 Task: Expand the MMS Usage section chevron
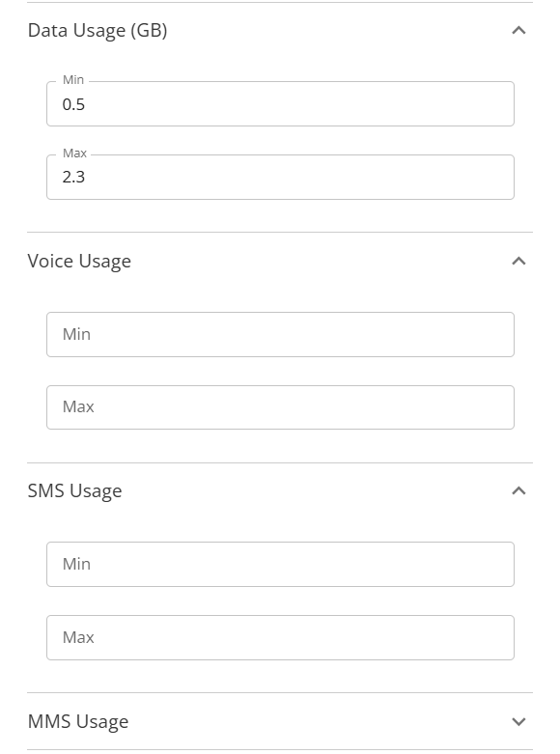tap(518, 721)
